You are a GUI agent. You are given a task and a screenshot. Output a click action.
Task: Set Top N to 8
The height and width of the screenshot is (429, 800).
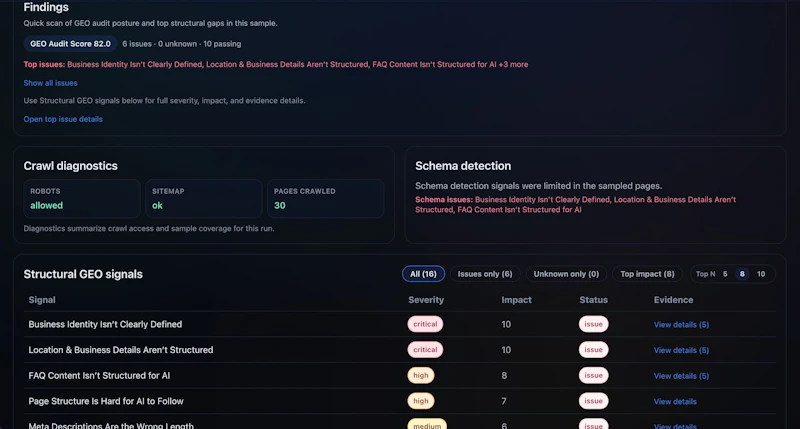[742, 274]
